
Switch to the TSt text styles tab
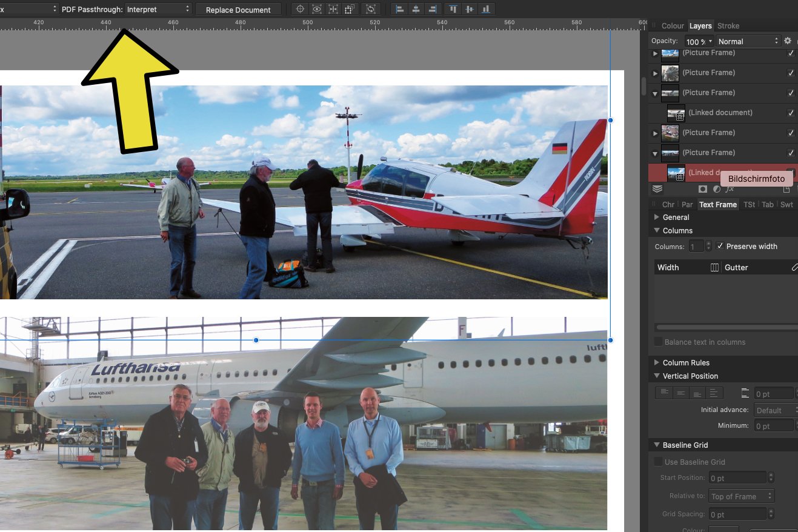[x=750, y=205]
